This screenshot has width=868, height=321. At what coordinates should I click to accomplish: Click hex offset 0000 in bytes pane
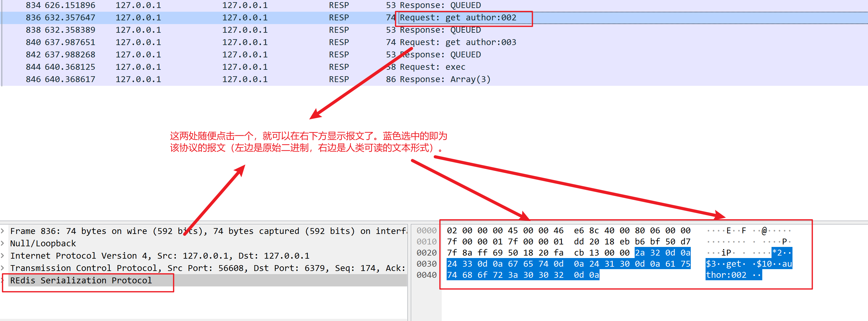426,231
